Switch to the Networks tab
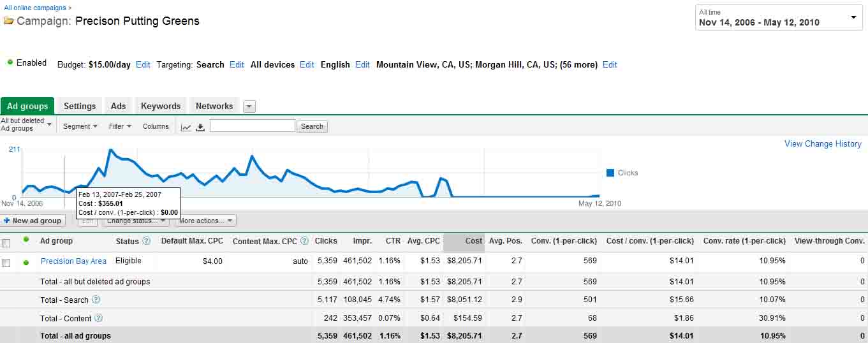 coord(214,106)
